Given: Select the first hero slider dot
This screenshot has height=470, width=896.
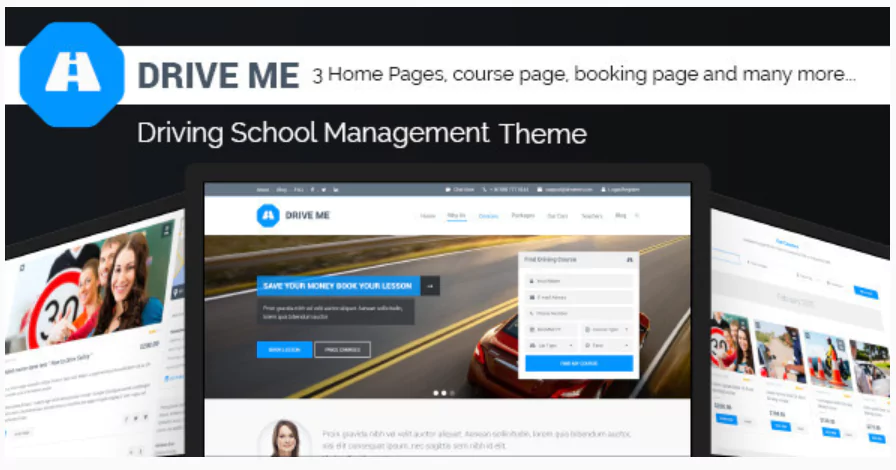Looking at the screenshot, I should [436, 393].
